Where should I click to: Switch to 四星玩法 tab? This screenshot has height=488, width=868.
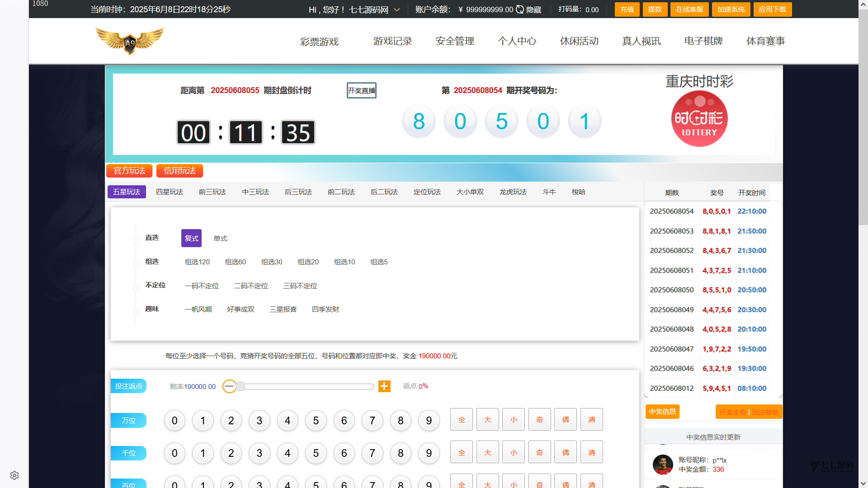coord(169,192)
